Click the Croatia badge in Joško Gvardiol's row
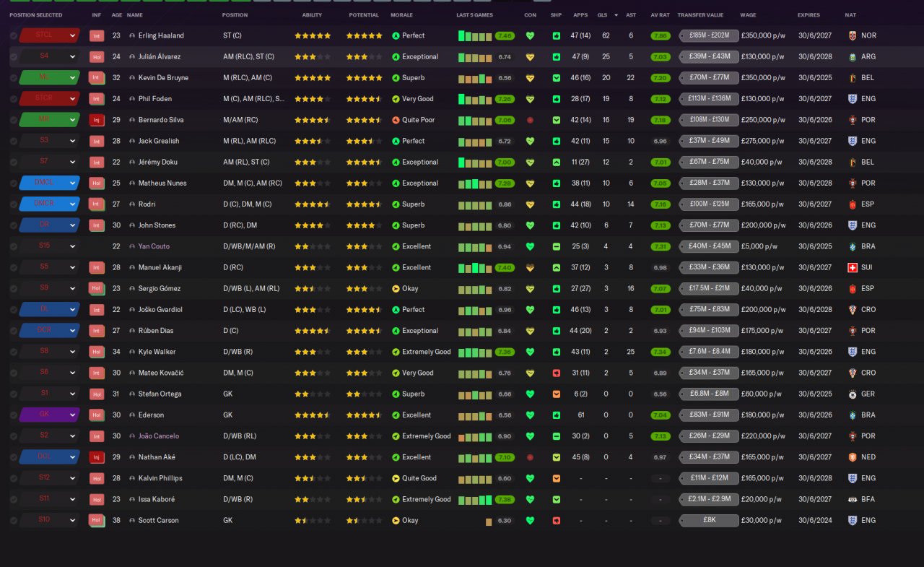 pyautogui.click(x=853, y=310)
